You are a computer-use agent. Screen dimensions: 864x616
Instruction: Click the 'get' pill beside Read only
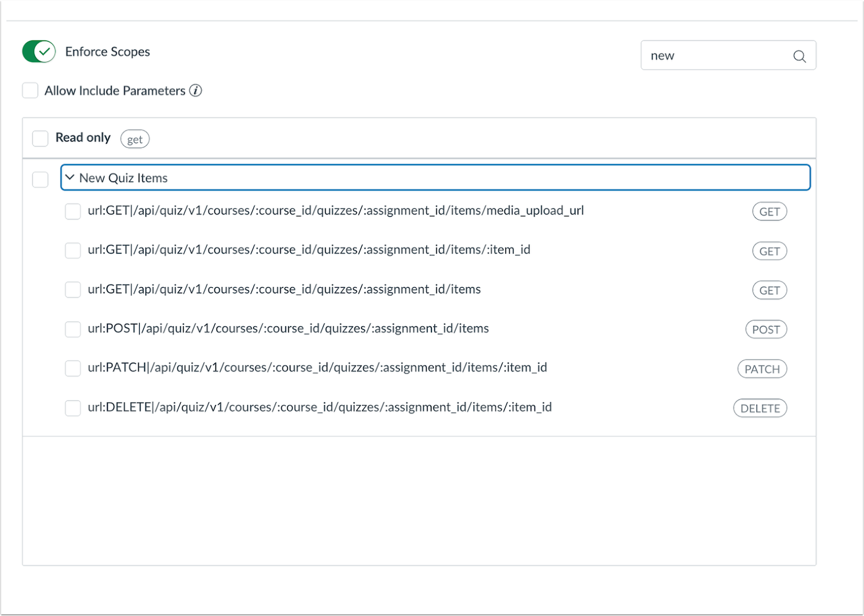click(x=135, y=139)
